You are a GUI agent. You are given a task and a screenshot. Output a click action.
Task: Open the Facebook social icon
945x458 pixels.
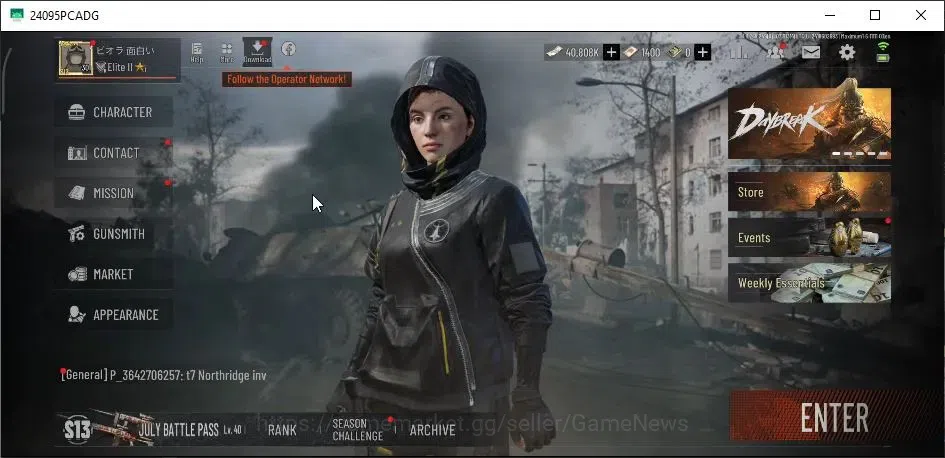point(288,49)
